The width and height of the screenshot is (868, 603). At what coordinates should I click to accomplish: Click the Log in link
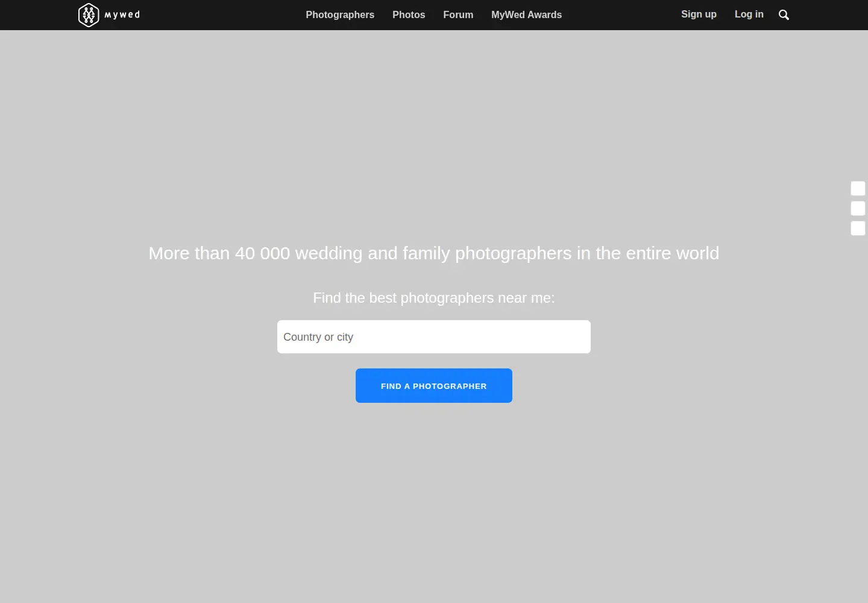coord(749,14)
